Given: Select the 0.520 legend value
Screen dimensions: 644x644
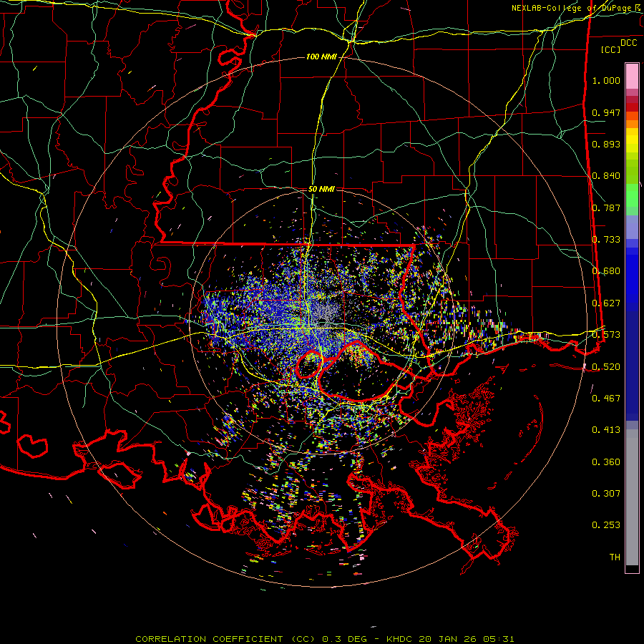Looking at the screenshot, I should (606, 367).
